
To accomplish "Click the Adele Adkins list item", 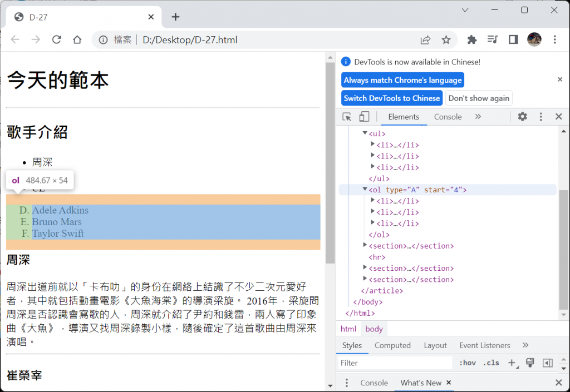I will (x=60, y=210).
